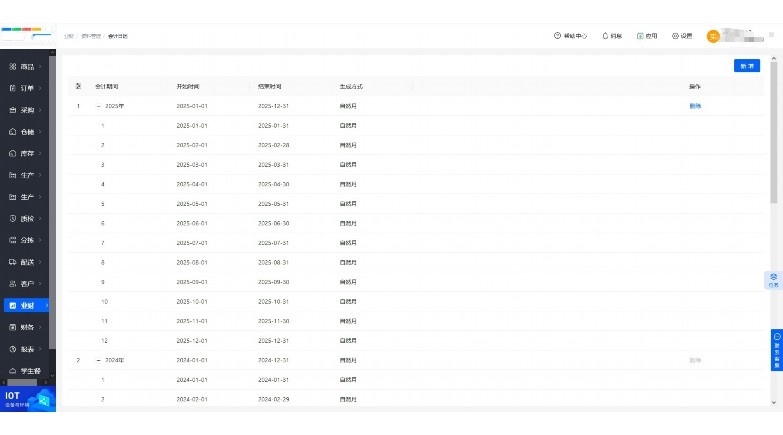The width and height of the screenshot is (783, 435).
Task: Click the 开始时间 column header
Action: [188, 86]
